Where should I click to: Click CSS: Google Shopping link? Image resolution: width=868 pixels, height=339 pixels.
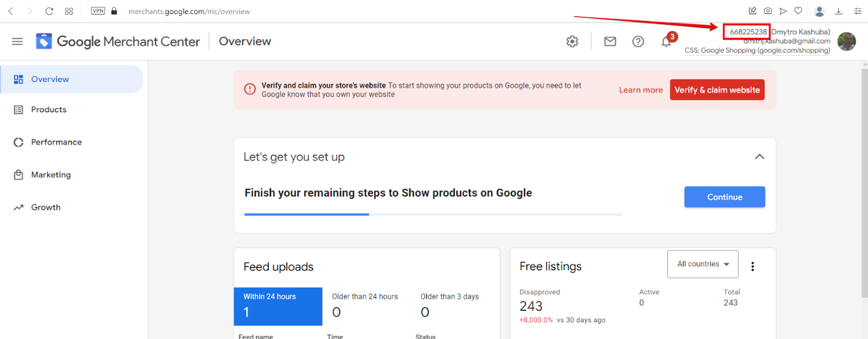pyautogui.click(x=757, y=50)
